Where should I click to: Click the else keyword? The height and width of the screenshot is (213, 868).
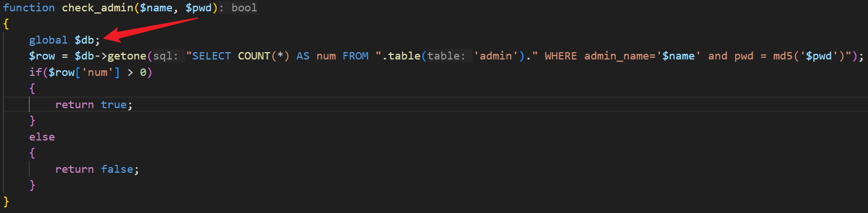[42, 137]
